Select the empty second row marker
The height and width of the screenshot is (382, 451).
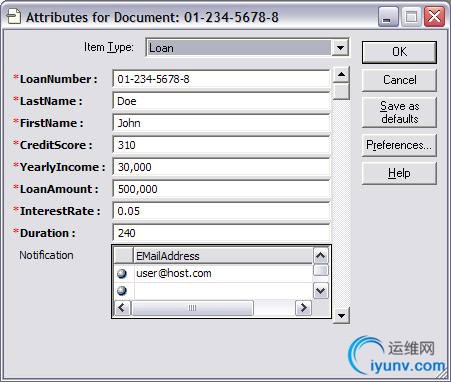coord(122,291)
